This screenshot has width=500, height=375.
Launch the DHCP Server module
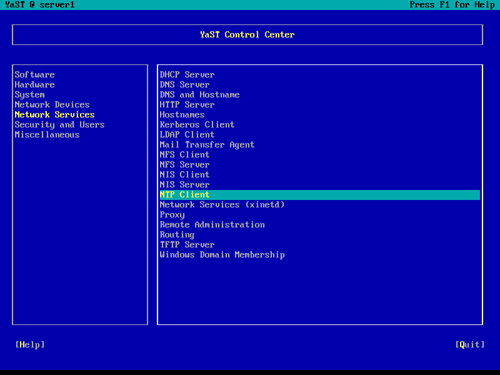(x=187, y=75)
